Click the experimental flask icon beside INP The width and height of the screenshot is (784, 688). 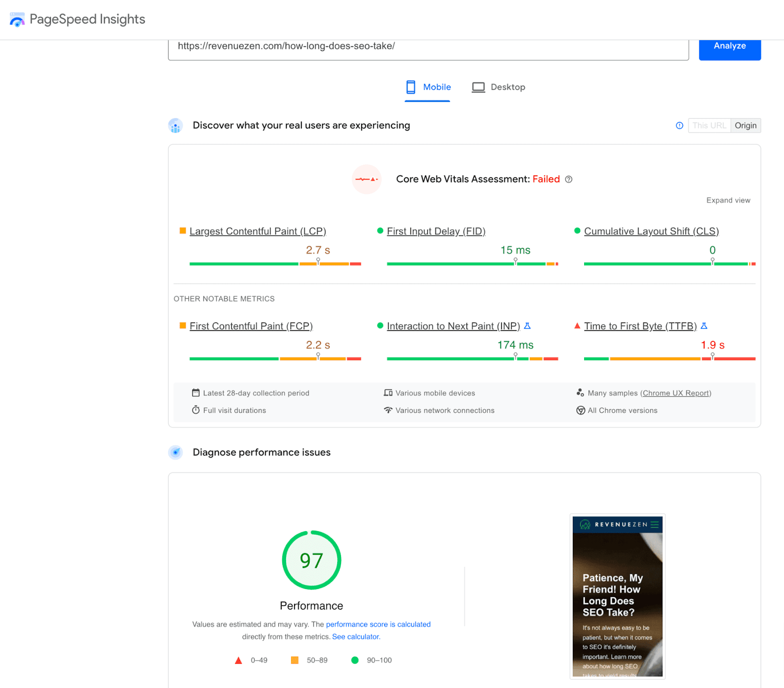(528, 326)
